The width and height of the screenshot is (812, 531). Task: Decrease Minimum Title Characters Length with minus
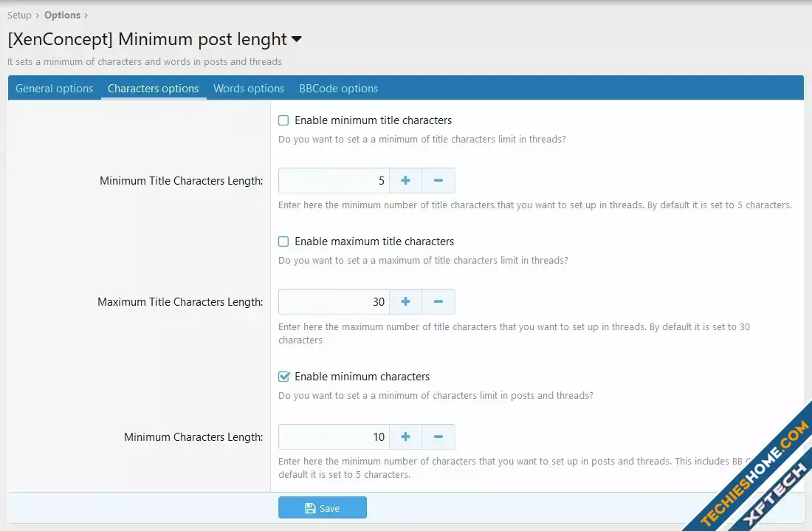tap(438, 180)
